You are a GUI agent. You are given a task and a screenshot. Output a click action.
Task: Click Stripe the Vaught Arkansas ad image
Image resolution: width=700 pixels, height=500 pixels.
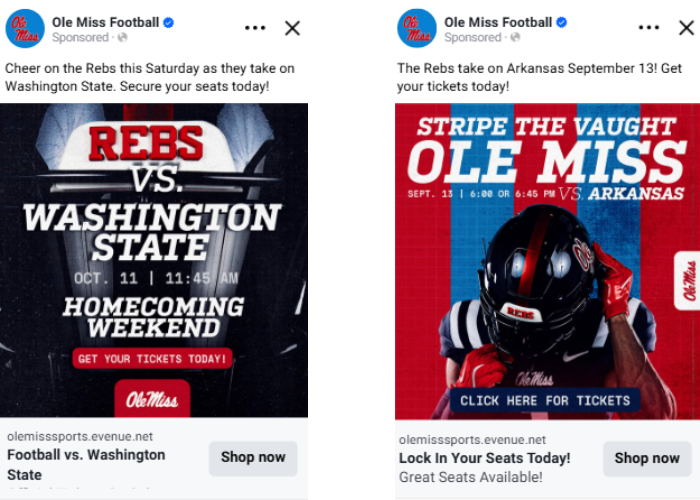coord(546,260)
